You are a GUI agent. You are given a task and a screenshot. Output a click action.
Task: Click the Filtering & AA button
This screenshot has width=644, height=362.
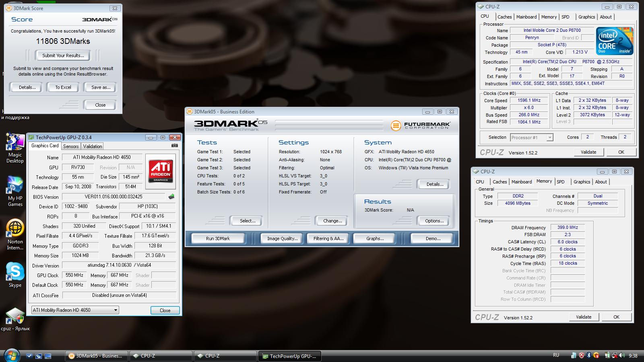[x=328, y=239]
